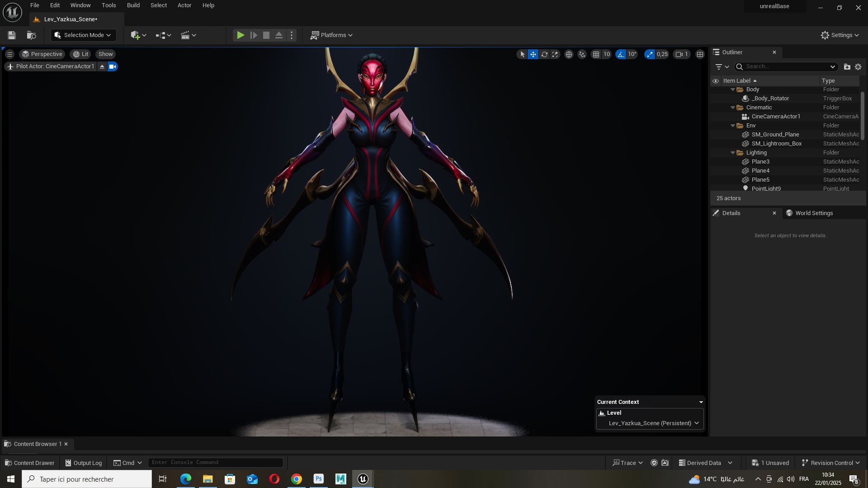Click the Eject from player button
The image size is (868, 488).
(279, 35)
